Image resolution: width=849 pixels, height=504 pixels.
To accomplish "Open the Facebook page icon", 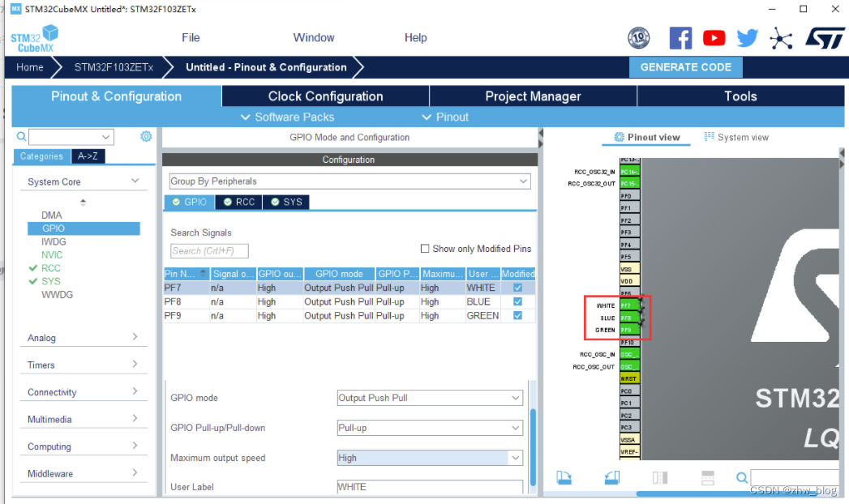I will tap(680, 38).
